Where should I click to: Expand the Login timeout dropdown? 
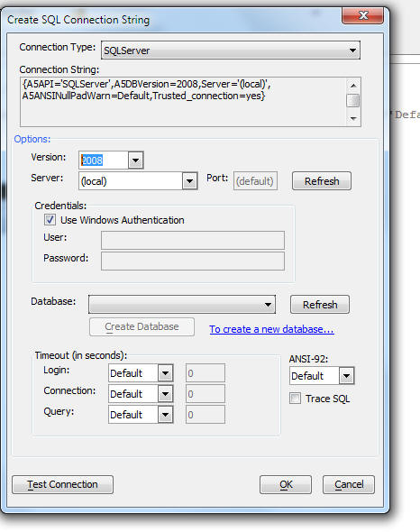pos(166,373)
